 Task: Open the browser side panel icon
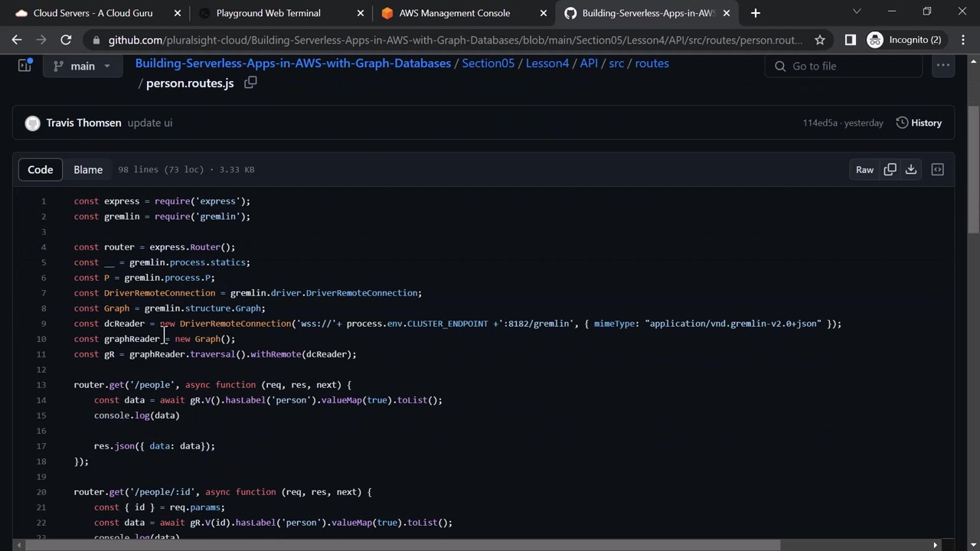click(x=850, y=40)
